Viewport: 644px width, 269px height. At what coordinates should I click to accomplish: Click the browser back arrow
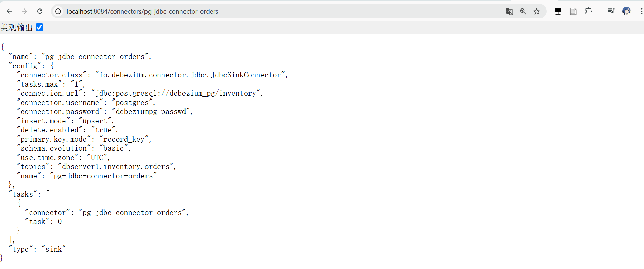pos(9,11)
